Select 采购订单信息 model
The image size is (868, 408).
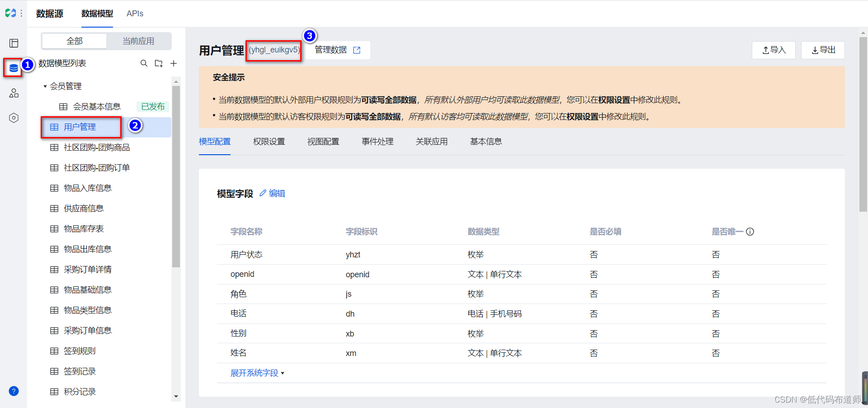(88, 331)
